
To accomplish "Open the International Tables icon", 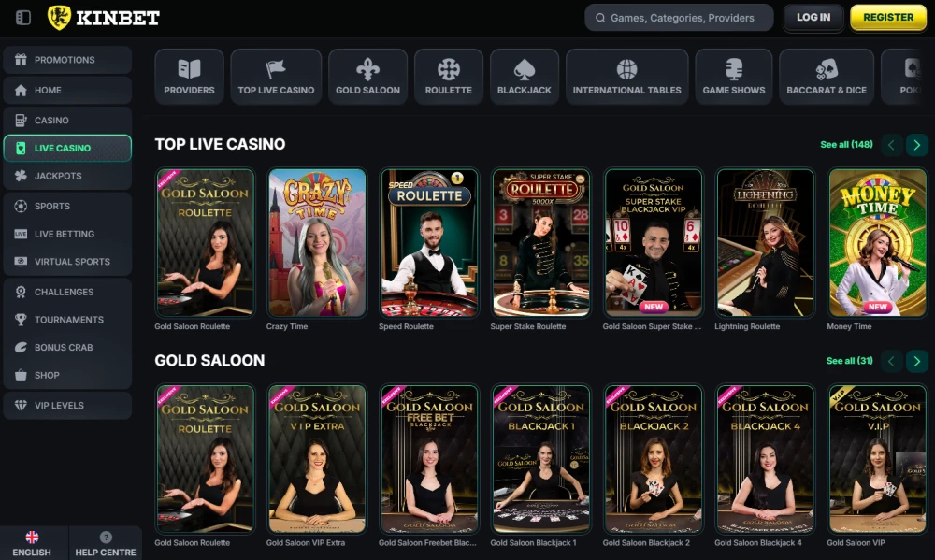I will [626, 68].
